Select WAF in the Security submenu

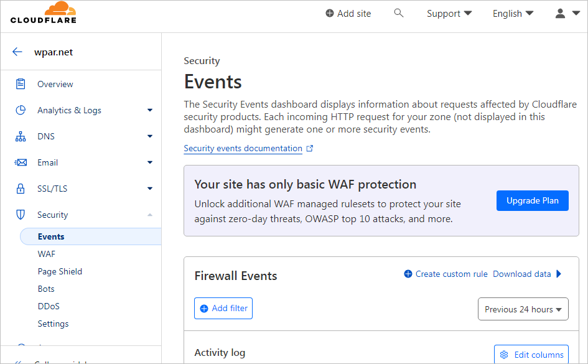click(x=47, y=254)
